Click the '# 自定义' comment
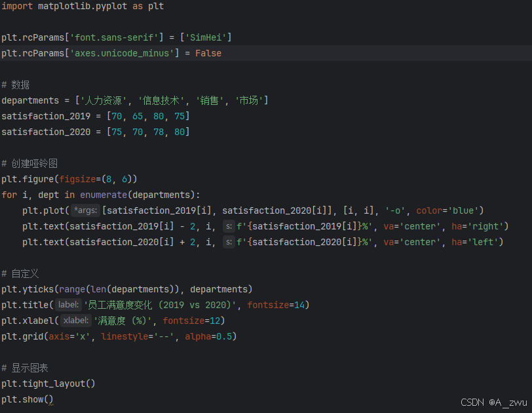 coord(20,273)
